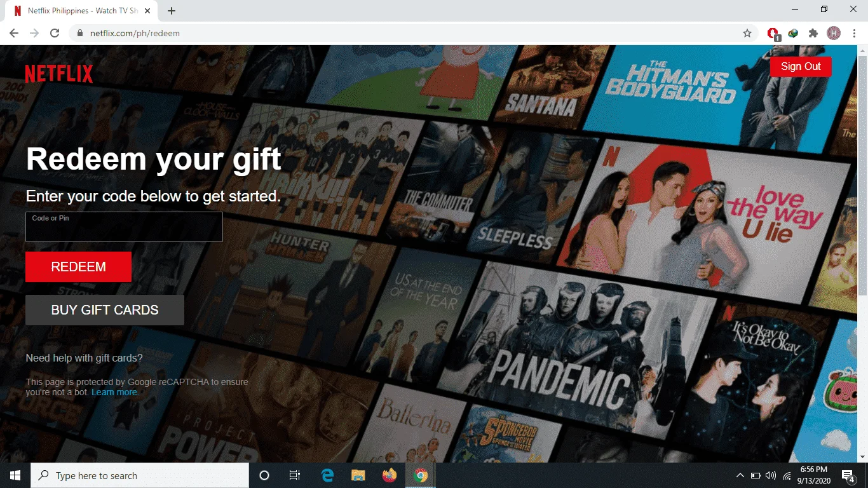Open the network Wi-Fi icon
This screenshot has width=868, height=488.
(x=787, y=475)
